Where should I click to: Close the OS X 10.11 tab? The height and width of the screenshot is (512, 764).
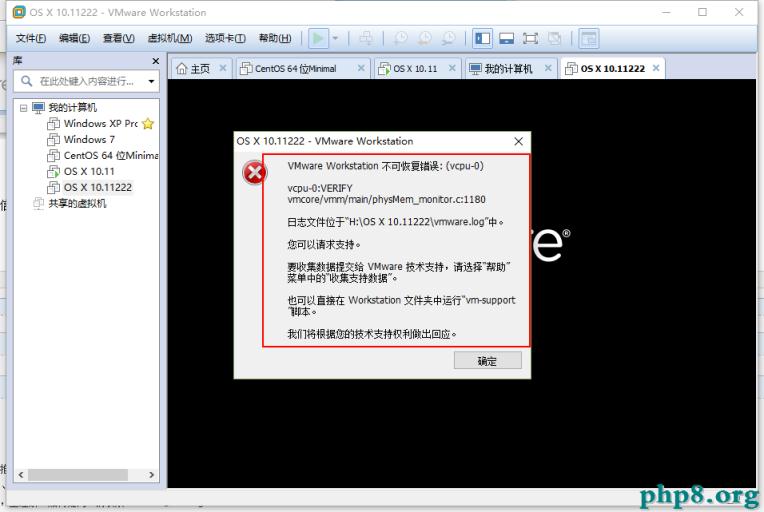[452, 68]
